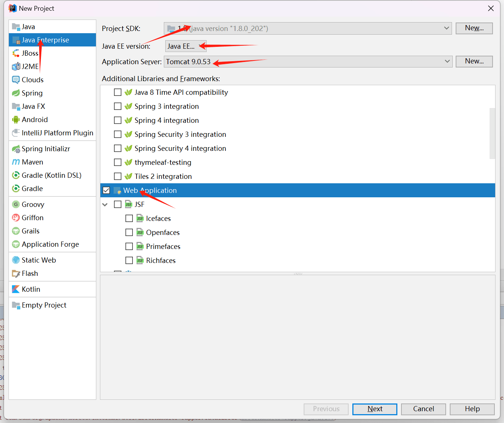The image size is (504, 423).
Task: Enable Java 8 Time API compatibility checkbox
Action: [118, 92]
